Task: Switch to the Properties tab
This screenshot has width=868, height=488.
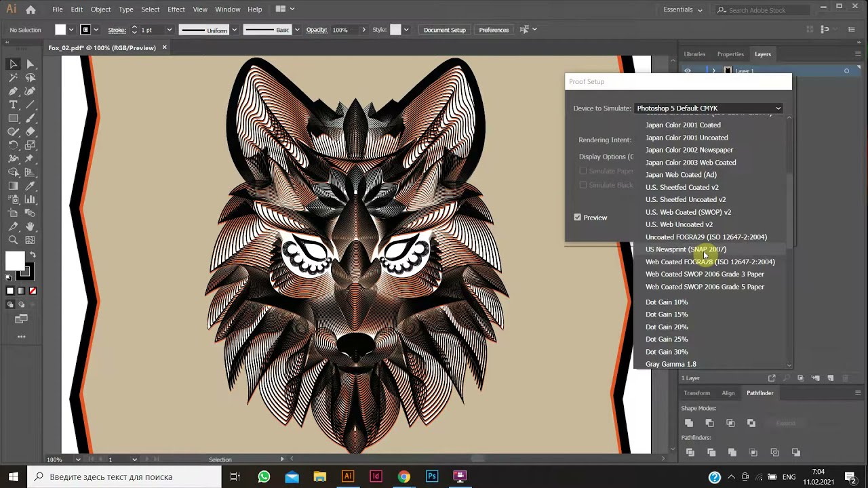Action: [x=730, y=54]
